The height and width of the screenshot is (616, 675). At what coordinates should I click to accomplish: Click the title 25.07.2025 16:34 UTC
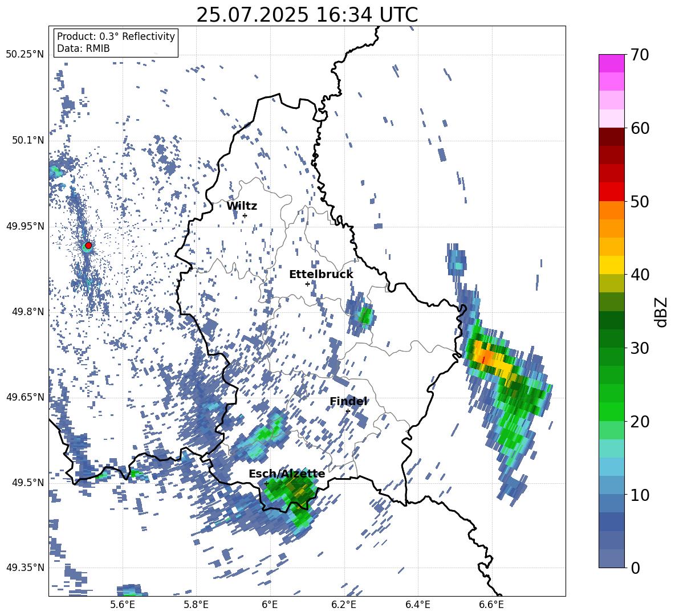tap(307, 15)
